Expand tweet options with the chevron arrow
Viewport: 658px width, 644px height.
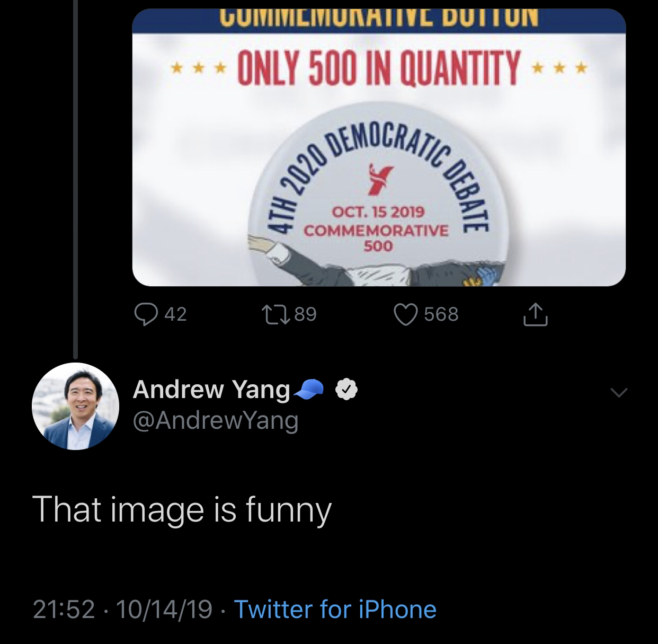[618, 393]
